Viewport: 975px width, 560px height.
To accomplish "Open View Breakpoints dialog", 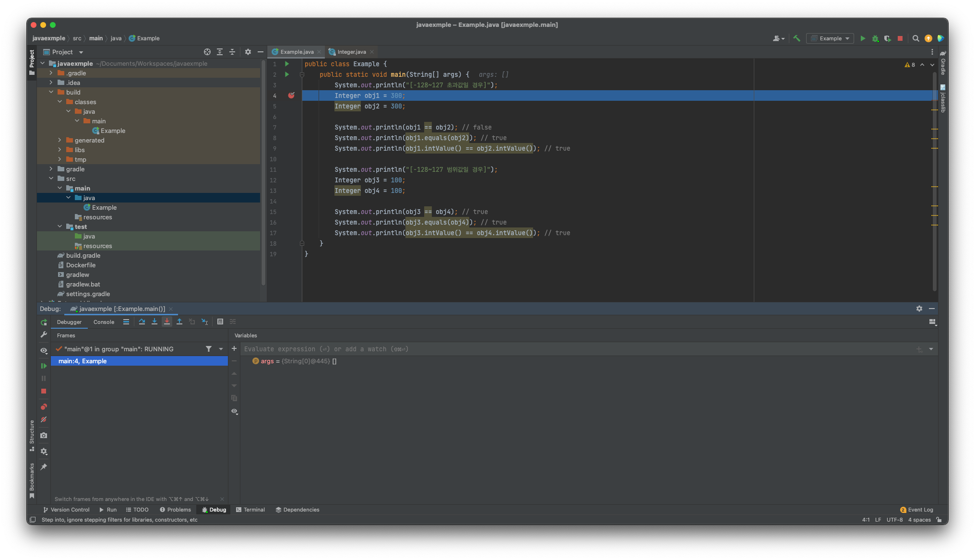I will pyautogui.click(x=44, y=407).
